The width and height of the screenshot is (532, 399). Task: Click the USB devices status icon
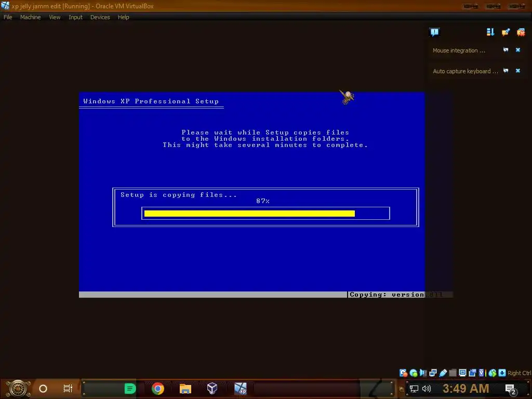443,373
